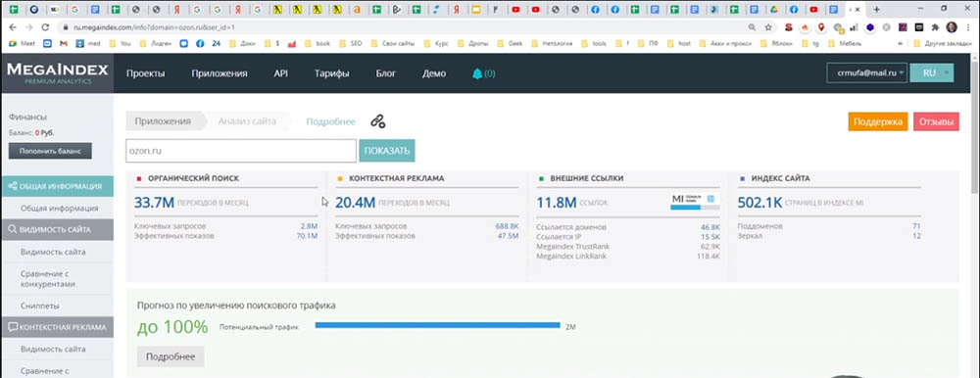The height and width of the screenshot is (378, 980).
Task: Bookmark this page with the star icon
Action: click(x=768, y=27)
